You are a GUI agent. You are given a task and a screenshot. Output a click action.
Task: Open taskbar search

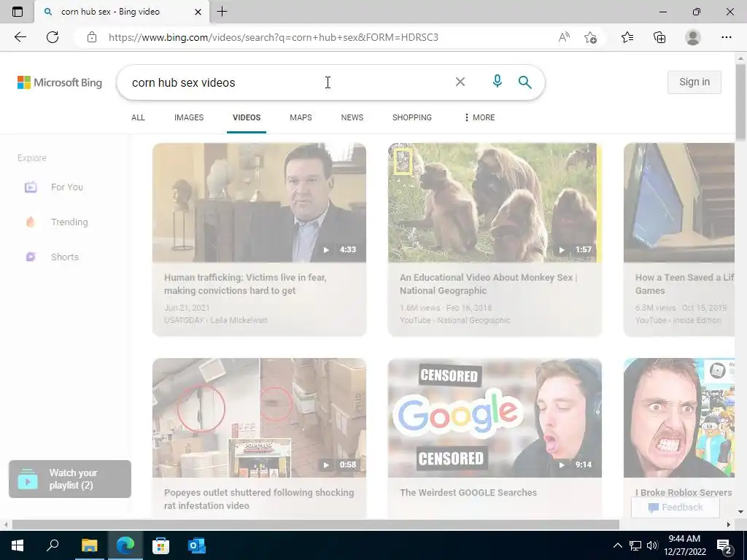[53, 545]
